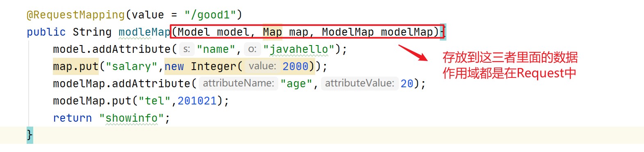Click the model.addAttribute call
Viewport: 644px width, 152px height.
[112, 49]
